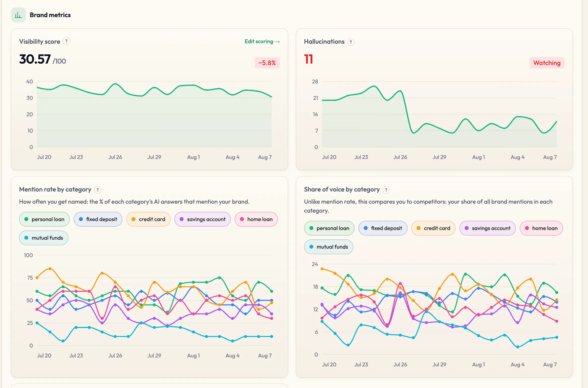Hide credit card in Share of voice legend
The height and width of the screenshot is (388, 588).
433,228
